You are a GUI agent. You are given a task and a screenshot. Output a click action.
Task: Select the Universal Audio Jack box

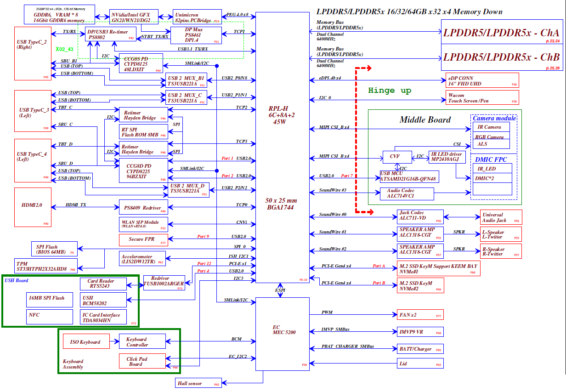point(500,217)
